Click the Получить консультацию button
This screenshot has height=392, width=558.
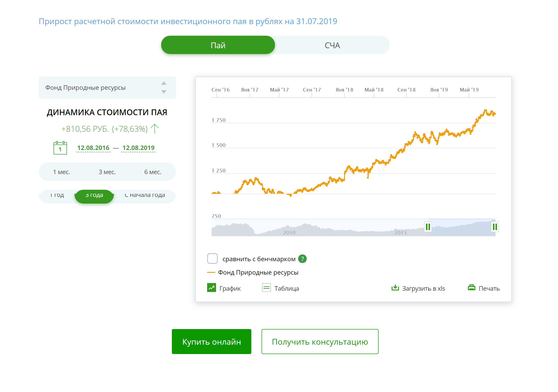tap(320, 342)
